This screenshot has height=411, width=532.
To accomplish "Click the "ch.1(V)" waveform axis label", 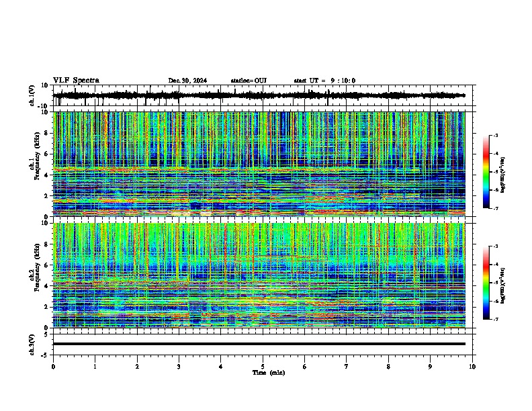I will tap(32, 95).
